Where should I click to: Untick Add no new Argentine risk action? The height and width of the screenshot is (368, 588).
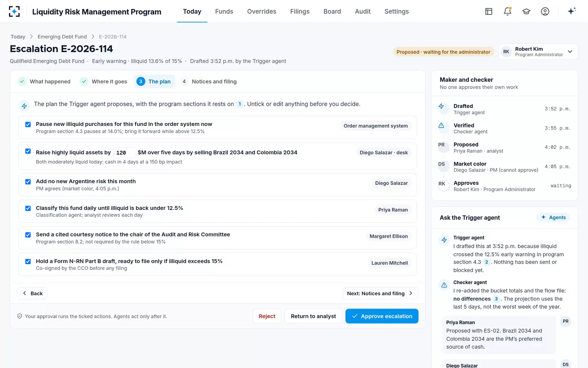point(28,182)
